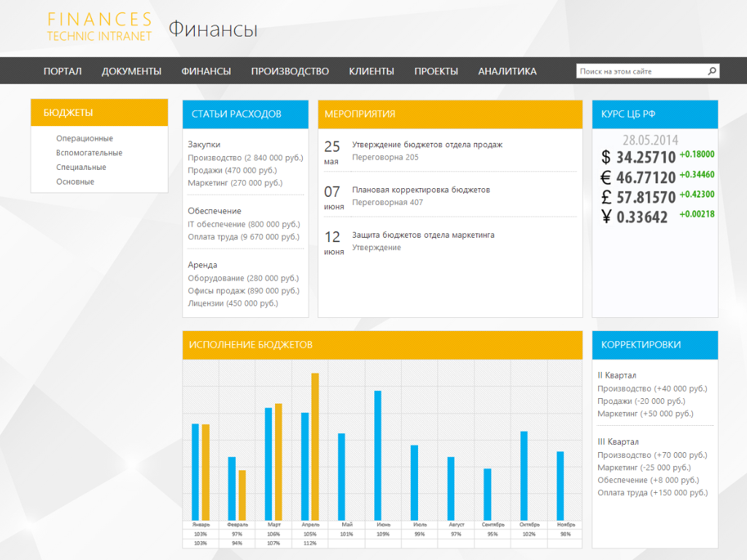Switch to the Аналитика navigation item
Viewport: 747px width, 560px height.
click(x=507, y=71)
